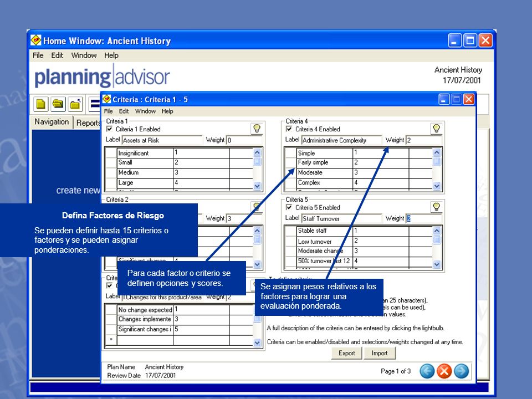Toggle Criteria 1 Enabled checkbox

pos(110,129)
